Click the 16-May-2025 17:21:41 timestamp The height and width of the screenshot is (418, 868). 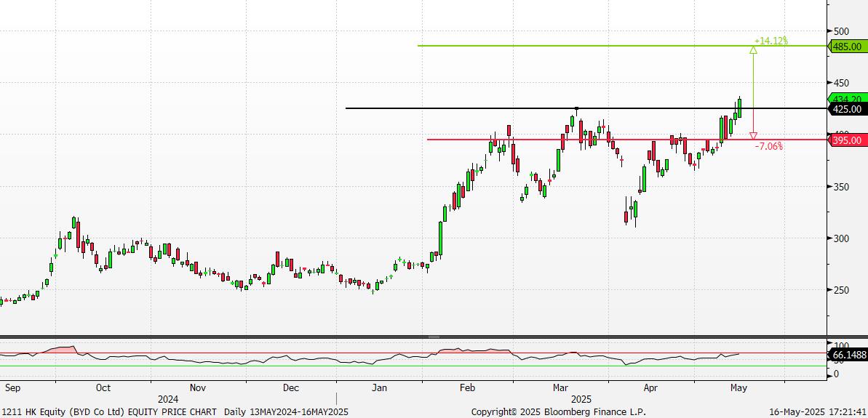coord(819,412)
